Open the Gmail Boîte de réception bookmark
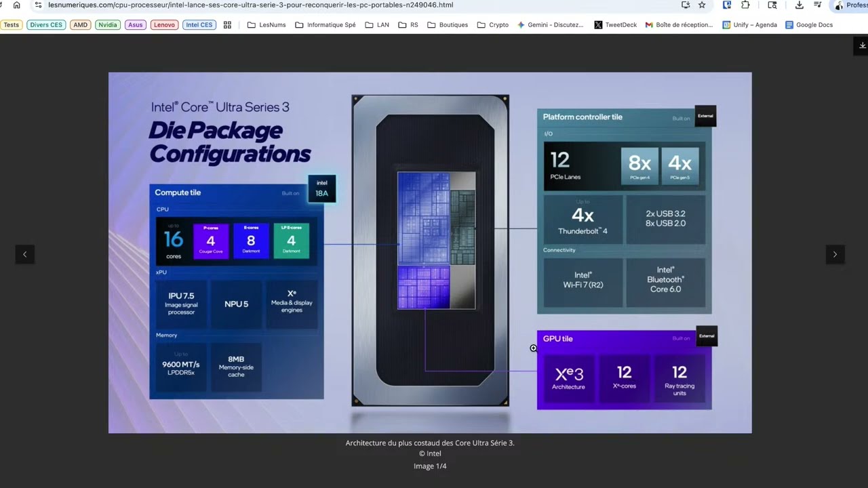The width and height of the screenshot is (868, 488). [x=679, y=25]
